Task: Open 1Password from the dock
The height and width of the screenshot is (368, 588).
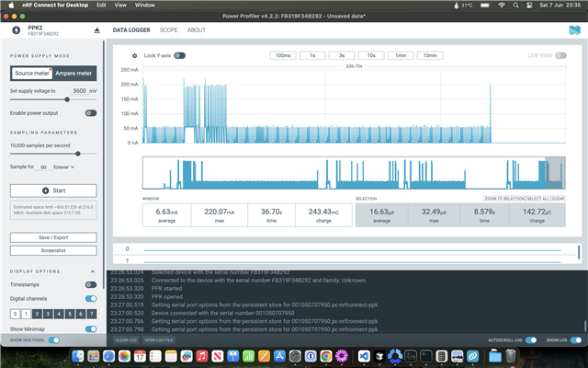Action: [311, 356]
